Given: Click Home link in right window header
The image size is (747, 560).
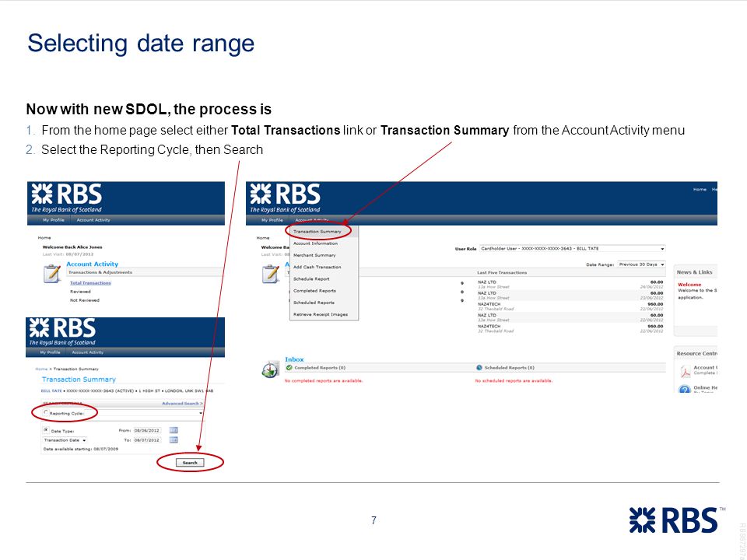Looking at the screenshot, I should [700, 190].
